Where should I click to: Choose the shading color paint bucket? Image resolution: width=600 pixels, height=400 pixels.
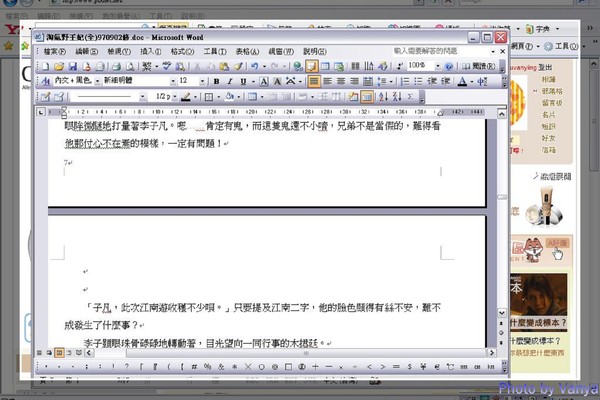pos(230,97)
